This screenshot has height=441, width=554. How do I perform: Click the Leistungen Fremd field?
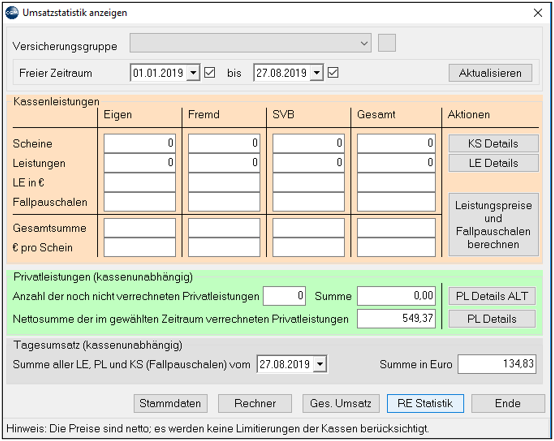(224, 163)
